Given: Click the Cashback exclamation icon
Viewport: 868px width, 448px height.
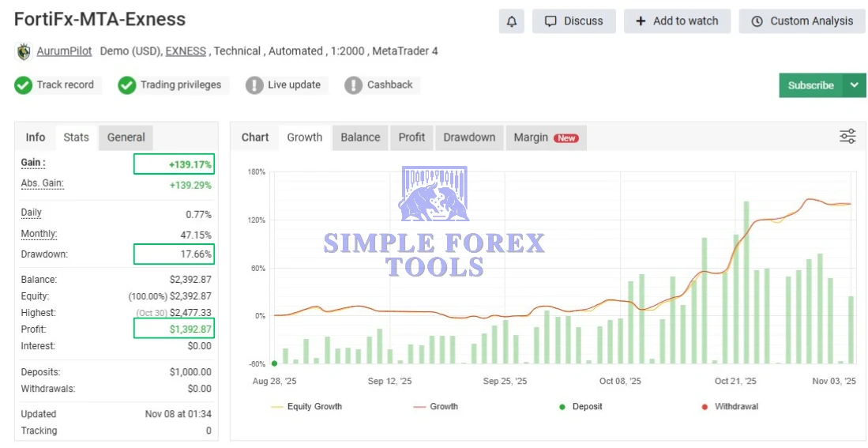Looking at the screenshot, I should tap(354, 85).
